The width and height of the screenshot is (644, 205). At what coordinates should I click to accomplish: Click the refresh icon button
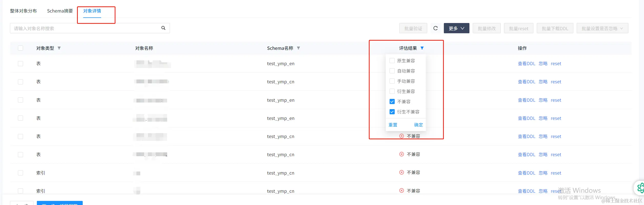click(x=435, y=28)
